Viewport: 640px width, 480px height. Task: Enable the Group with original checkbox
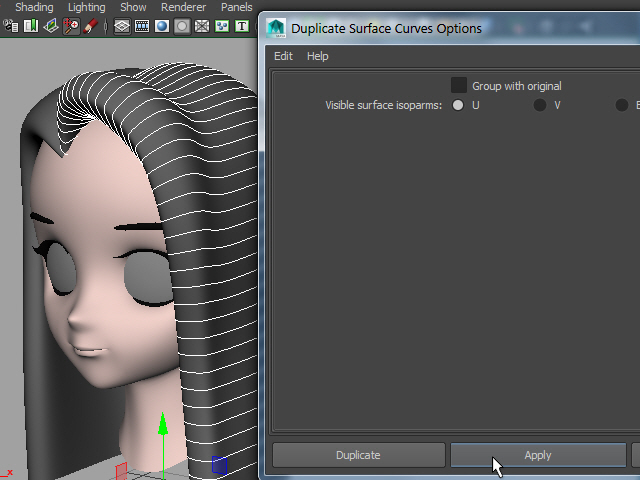coord(459,86)
